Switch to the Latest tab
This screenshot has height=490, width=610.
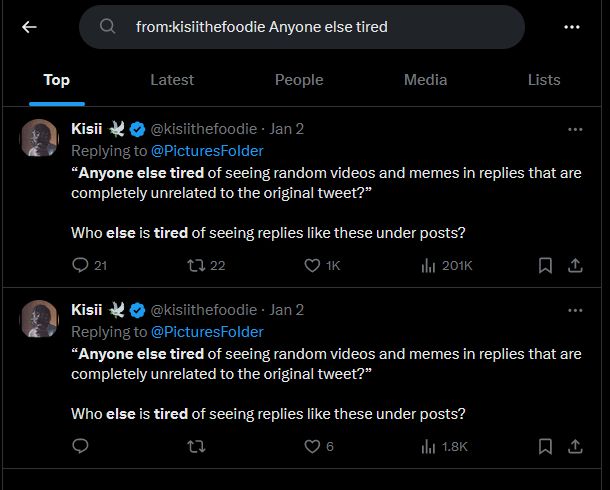[x=172, y=80]
